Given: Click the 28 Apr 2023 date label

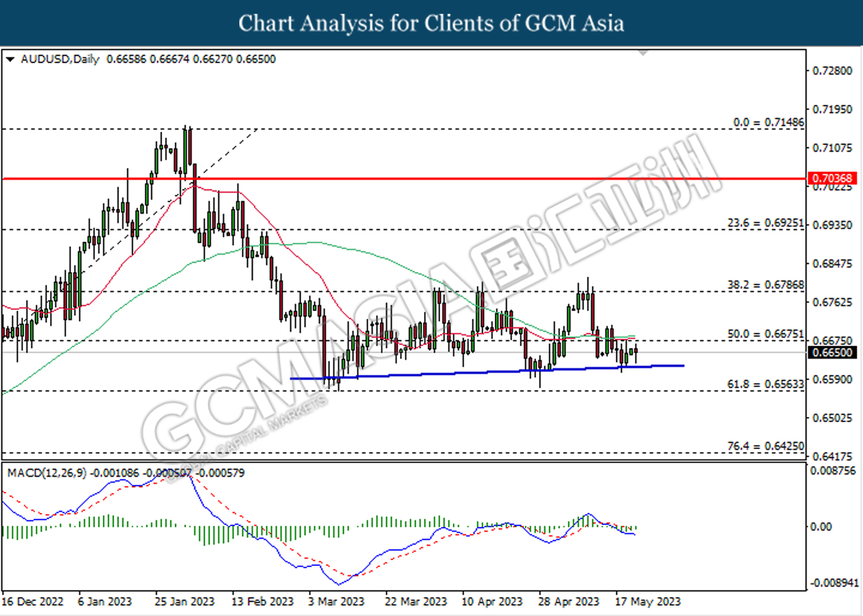Looking at the screenshot, I should pos(568,602).
